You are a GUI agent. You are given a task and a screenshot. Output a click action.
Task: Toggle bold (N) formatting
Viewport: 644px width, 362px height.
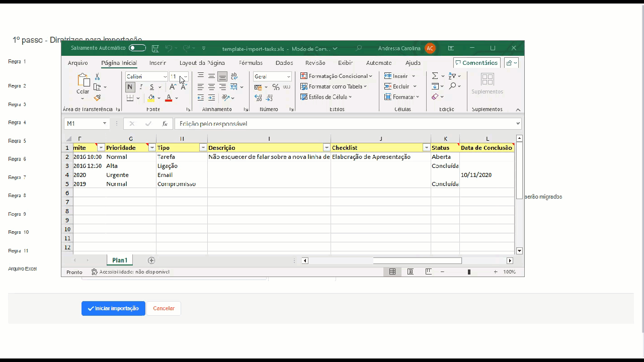point(130,87)
